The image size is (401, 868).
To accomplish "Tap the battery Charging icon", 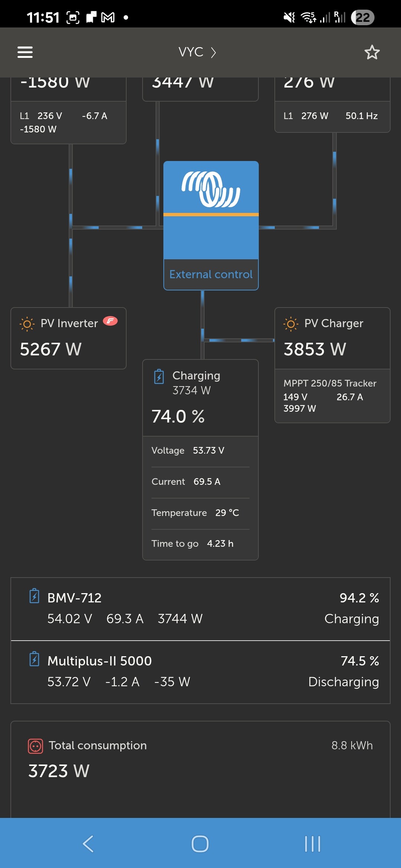I will point(159,377).
